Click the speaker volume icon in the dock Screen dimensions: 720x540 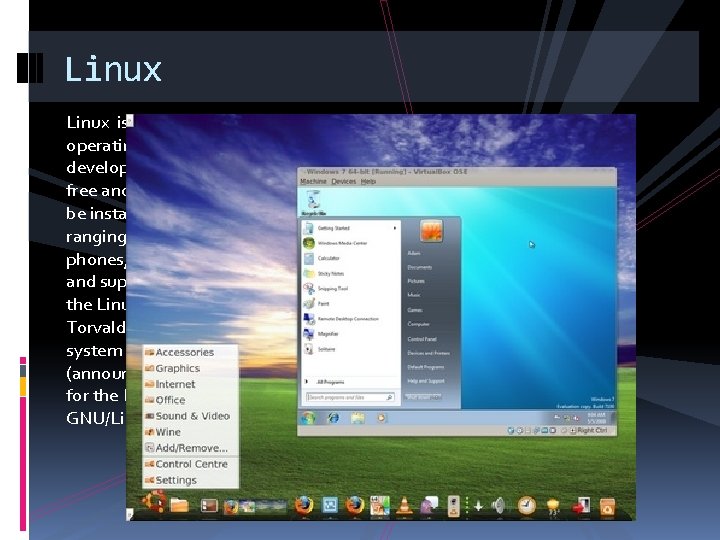[498, 506]
